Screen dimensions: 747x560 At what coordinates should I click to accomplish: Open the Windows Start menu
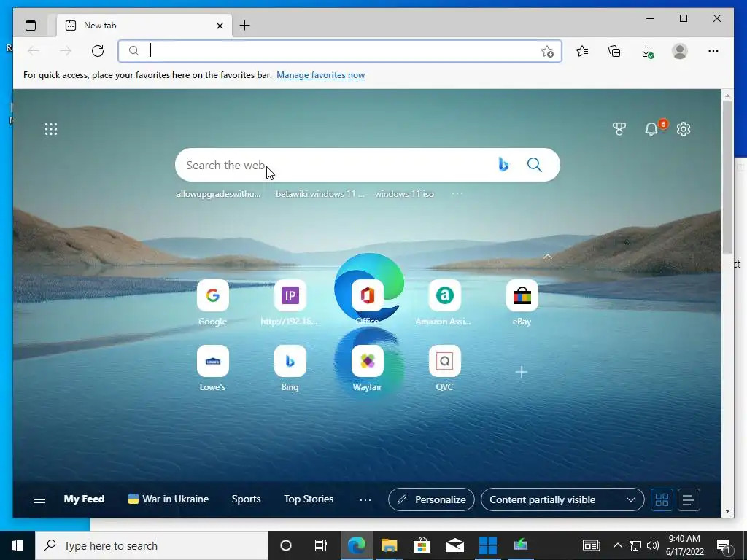(x=18, y=545)
